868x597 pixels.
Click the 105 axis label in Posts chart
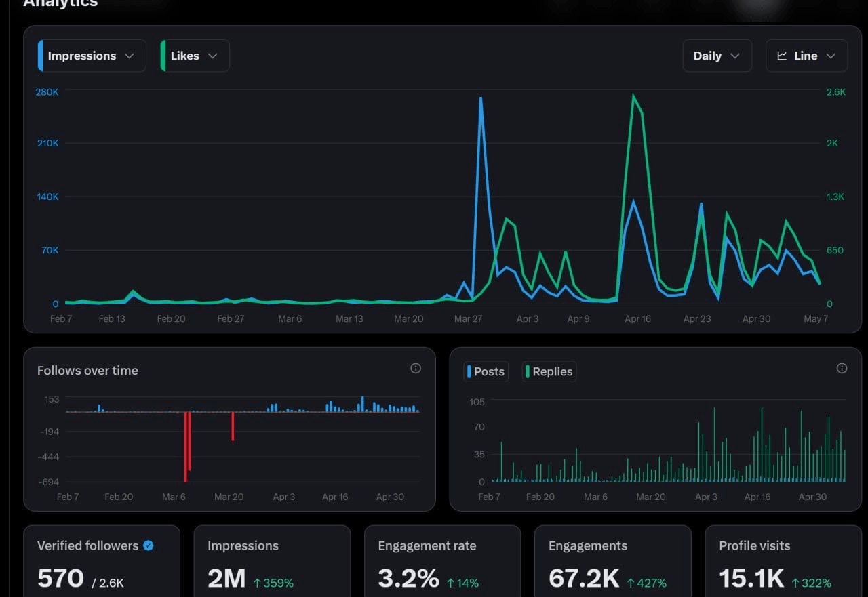[x=477, y=402]
